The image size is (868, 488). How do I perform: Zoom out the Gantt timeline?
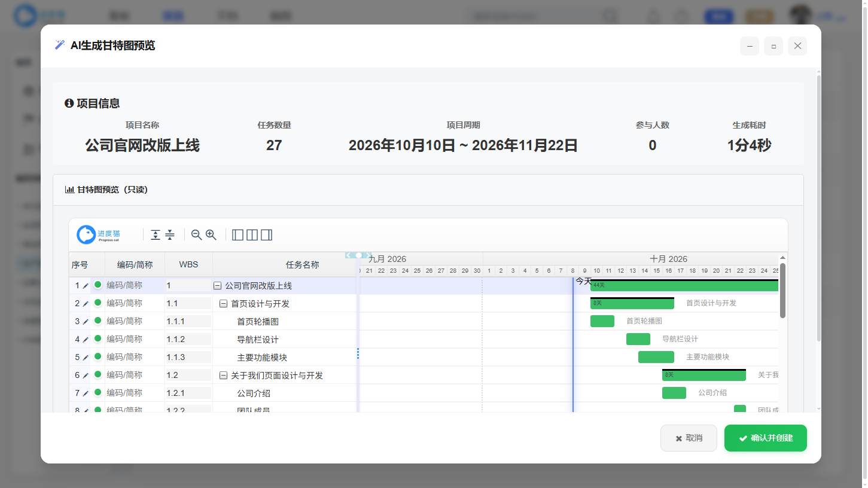[x=196, y=235]
